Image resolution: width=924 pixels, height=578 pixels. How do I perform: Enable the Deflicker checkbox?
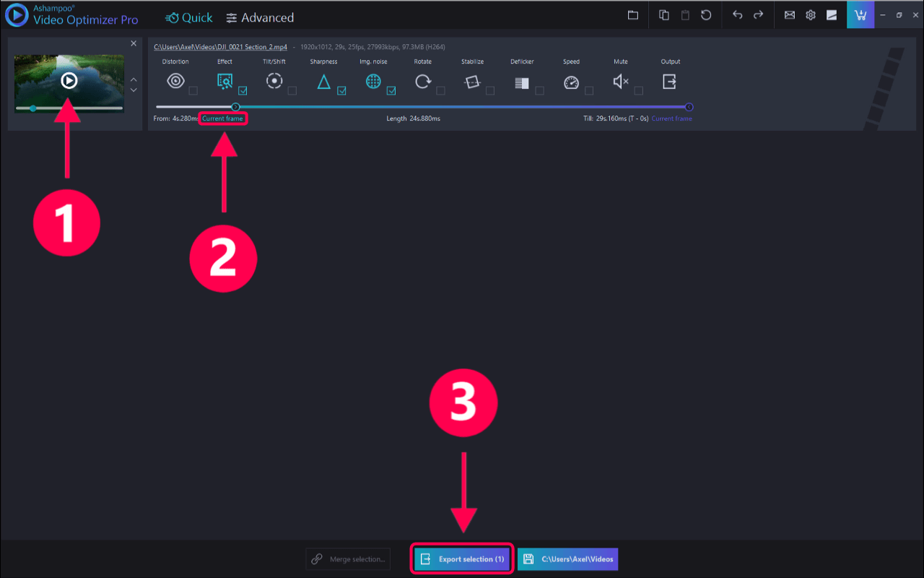[x=539, y=91]
